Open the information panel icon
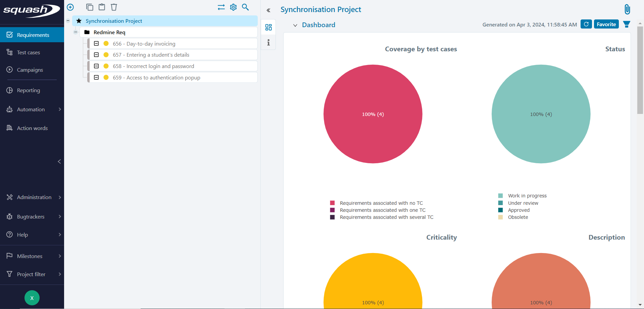644x309 pixels. point(268,42)
